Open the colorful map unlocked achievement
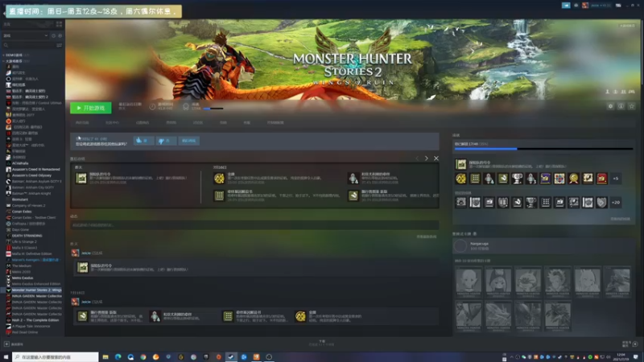This screenshot has width=644, height=362. pyautogui.click(x=559, y=179)
